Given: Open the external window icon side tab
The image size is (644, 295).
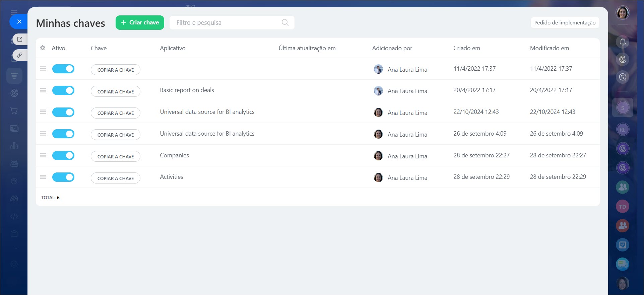Looking at the screenshot, I should pos(20,39).
